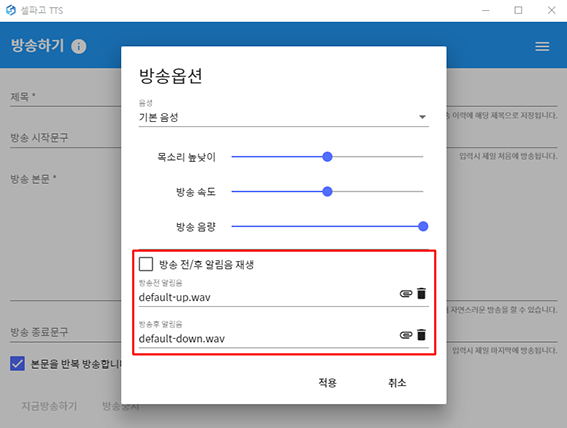Delete the default-up.wav alert sound
The image size is (567, 428).
[421, 293]
